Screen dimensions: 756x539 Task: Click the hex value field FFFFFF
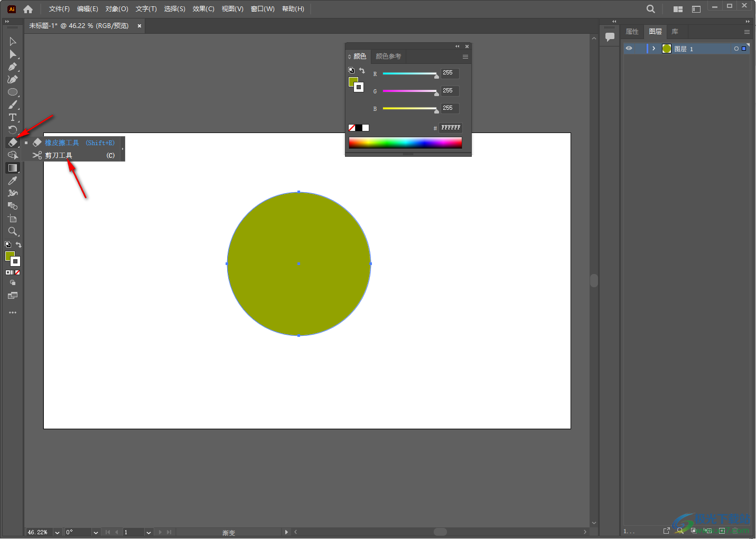click(x=451, y=128)
